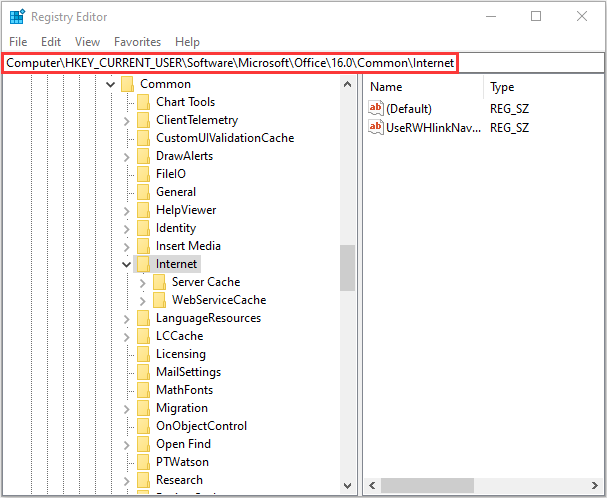Click the UseRWHlinkNav string value icon
This screenshot has width=607, height=498.
[376, 127]
